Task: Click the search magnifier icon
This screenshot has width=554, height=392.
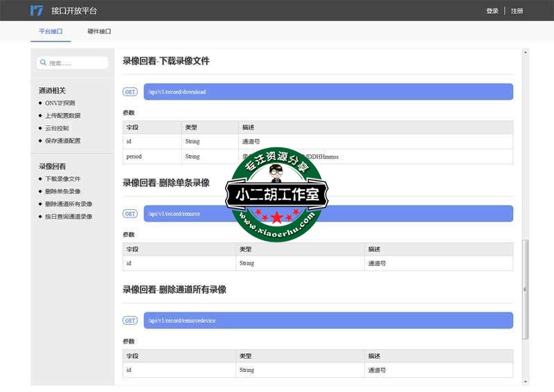Action: (43, 63)
